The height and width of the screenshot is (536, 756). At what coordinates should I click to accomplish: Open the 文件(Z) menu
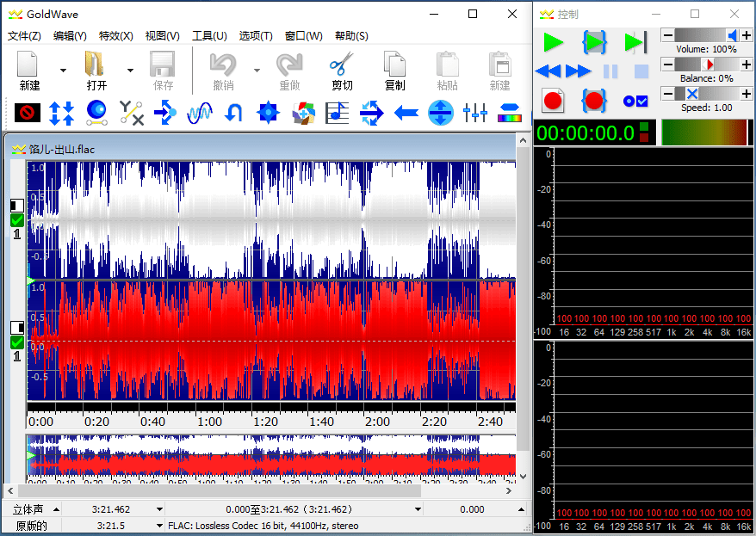(x=24, y=35)
